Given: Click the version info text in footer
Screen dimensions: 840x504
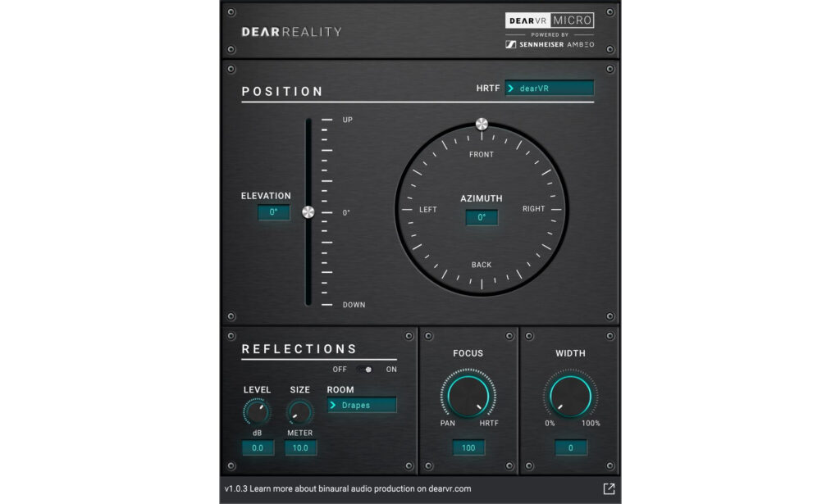Looking at the screenshot, I should pos(348,489).
